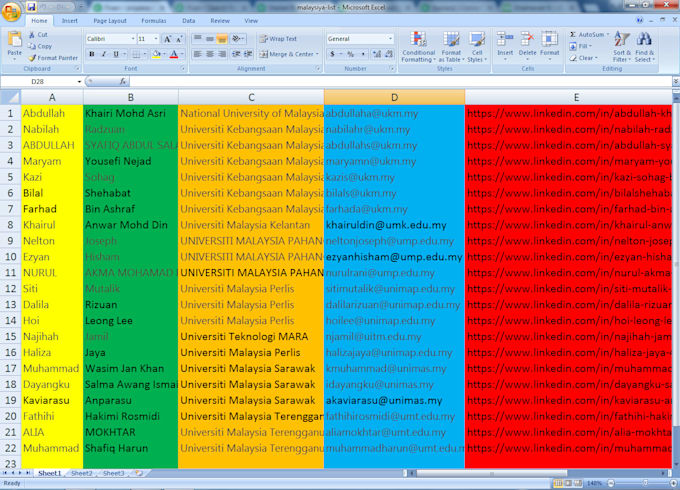Open the Formulas ribbon tab
Screen dimensions: 680x490
click(x=153, y=20)
